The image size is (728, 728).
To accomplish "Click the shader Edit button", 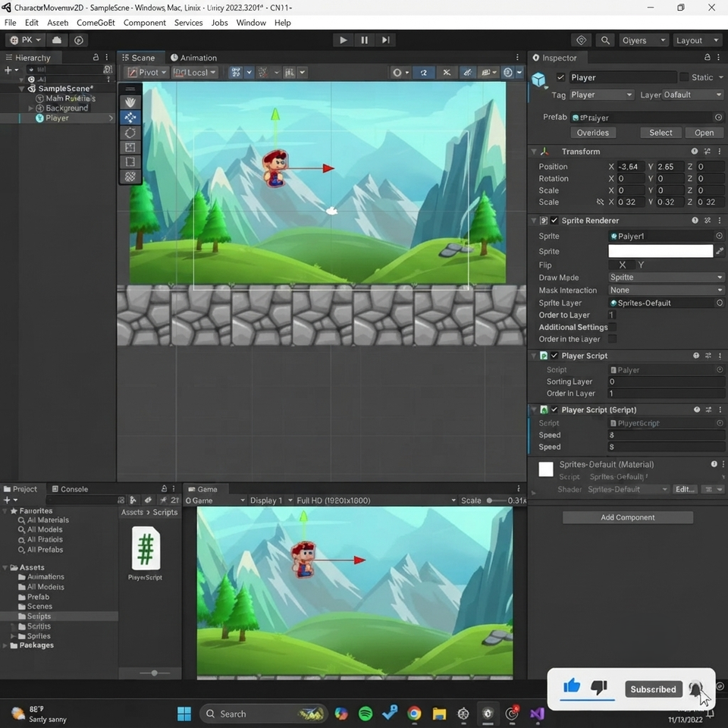I will click(x=685, y=489).
